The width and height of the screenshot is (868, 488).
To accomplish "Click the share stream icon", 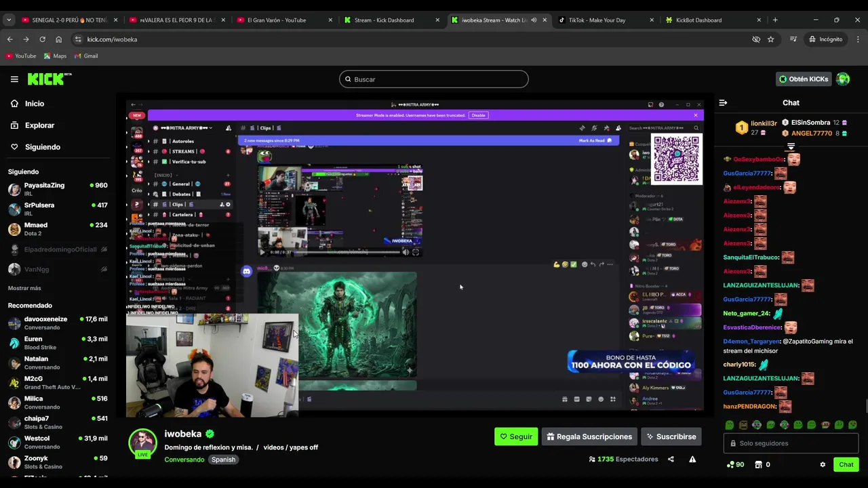I will (x=671, y=460).
